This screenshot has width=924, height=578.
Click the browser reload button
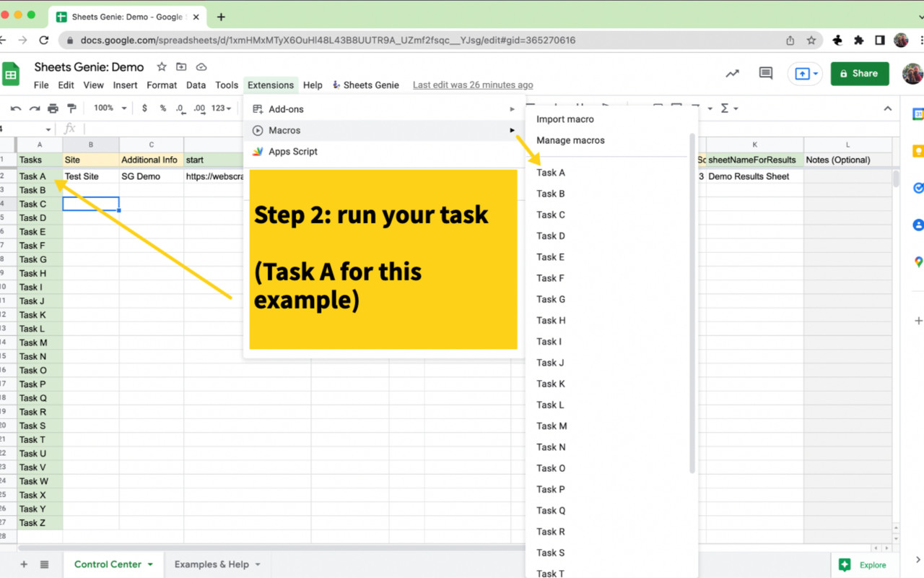point(44,40)
